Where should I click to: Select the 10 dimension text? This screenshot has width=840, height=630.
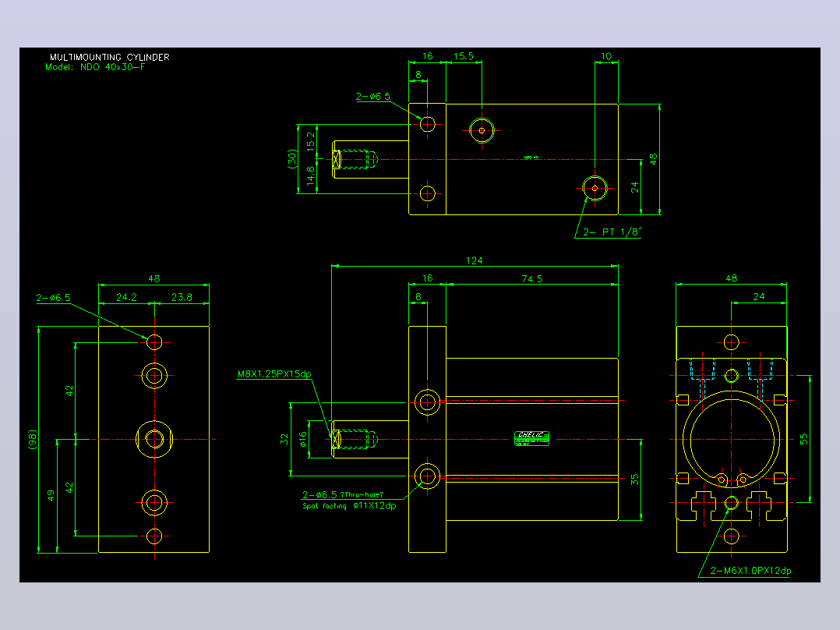tap(606, 56)
